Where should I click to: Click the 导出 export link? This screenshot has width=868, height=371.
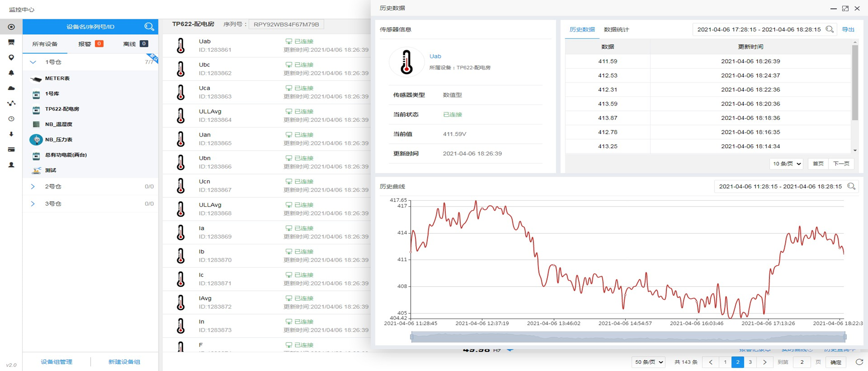[848, 29]
